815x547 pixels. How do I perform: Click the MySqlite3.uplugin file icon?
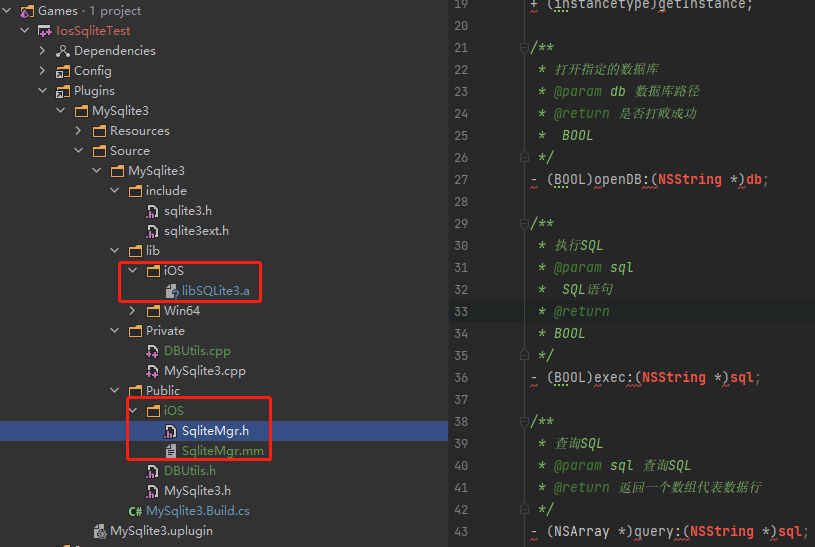coord(99,531)
